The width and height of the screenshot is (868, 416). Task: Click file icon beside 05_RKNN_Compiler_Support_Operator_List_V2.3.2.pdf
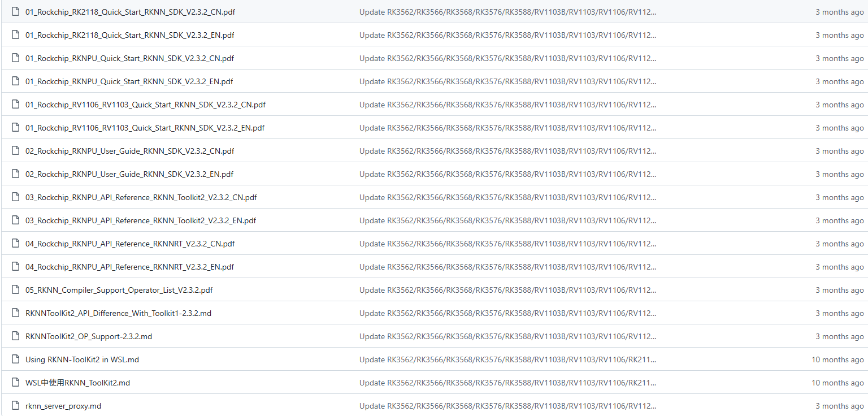pyautogui.click(x=15, y=290)
